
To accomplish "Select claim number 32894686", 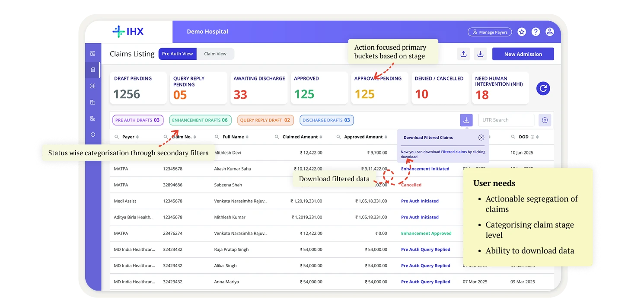I will 172,185.
